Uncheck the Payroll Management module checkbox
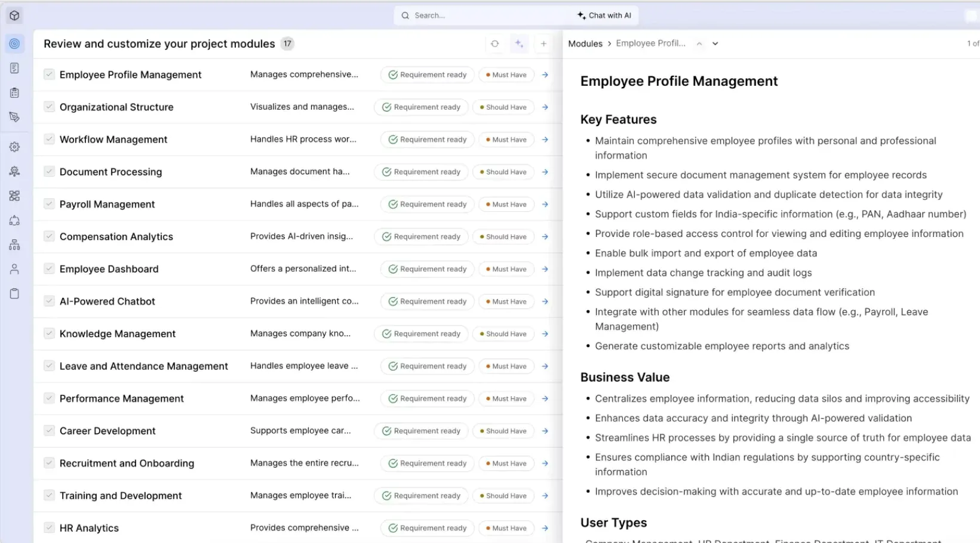Viewport: 980px width, 543px height. (x=49, y=204)
